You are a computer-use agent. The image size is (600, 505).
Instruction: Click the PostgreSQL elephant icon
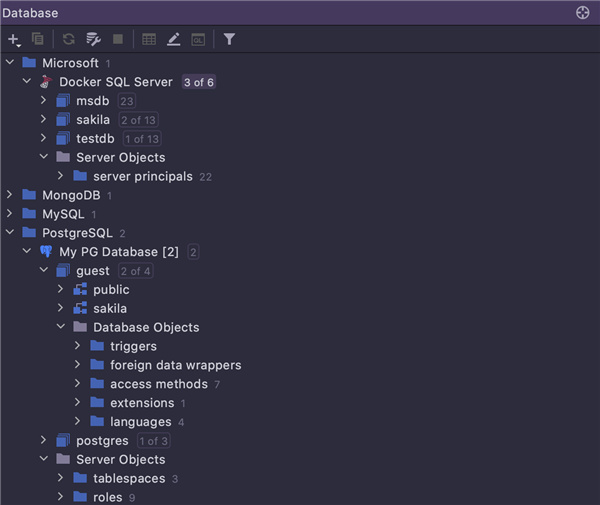[46, 252]
